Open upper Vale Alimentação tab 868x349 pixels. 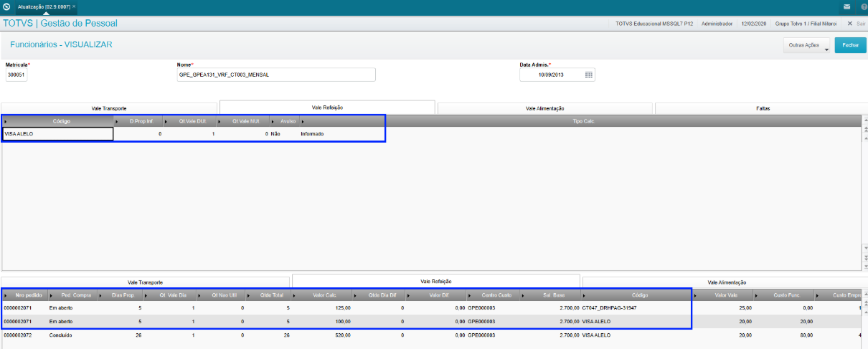(x=545, y=108)
